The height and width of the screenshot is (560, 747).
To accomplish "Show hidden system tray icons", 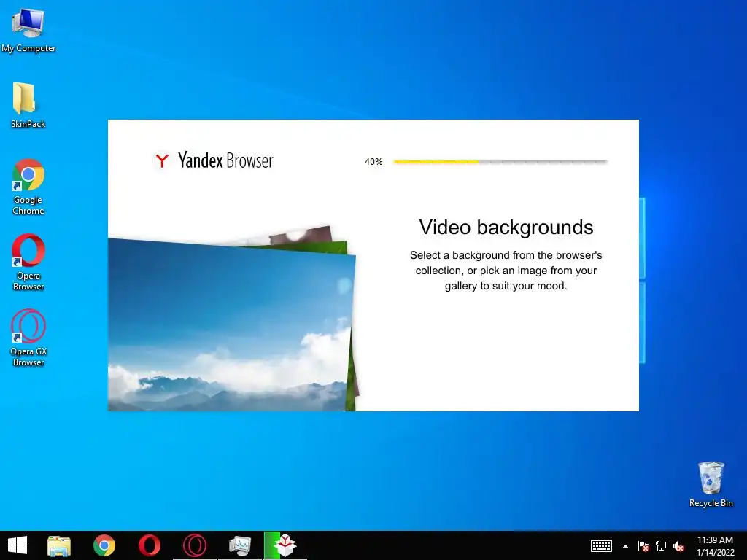I will pyautogui.click(x=625, y=546).
